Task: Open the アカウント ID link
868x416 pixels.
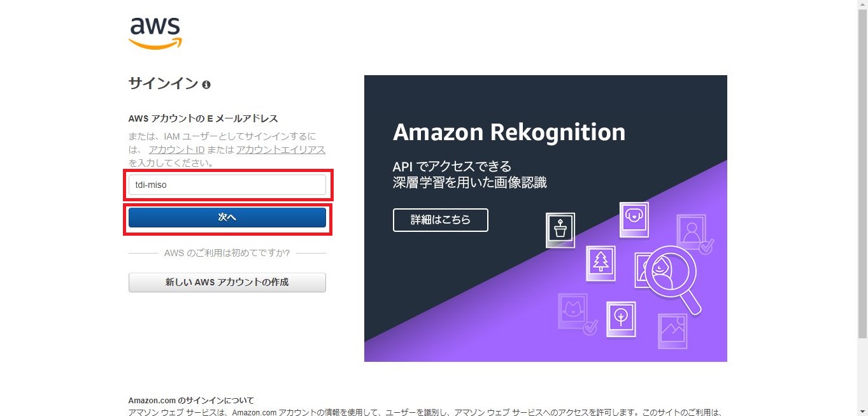Action: [x=176, y=150]
